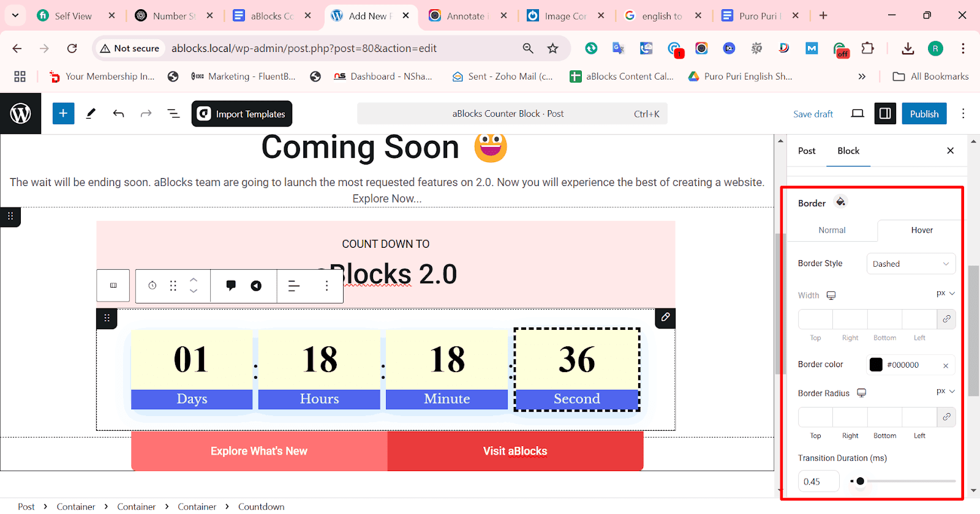Click the block toolbar drag handle
This screenshot has width=980, height=514.
click(173, 286)
